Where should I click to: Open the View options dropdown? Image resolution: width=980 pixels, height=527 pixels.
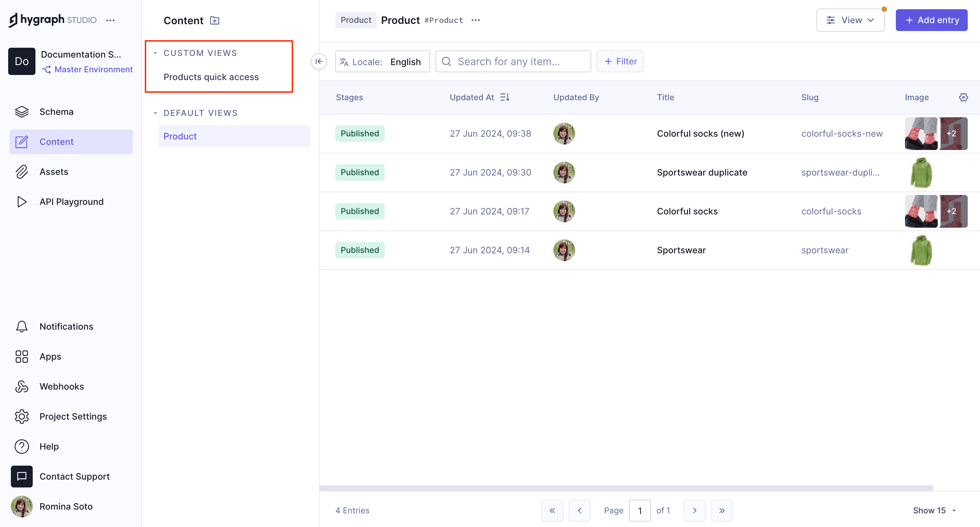[850, 20]
